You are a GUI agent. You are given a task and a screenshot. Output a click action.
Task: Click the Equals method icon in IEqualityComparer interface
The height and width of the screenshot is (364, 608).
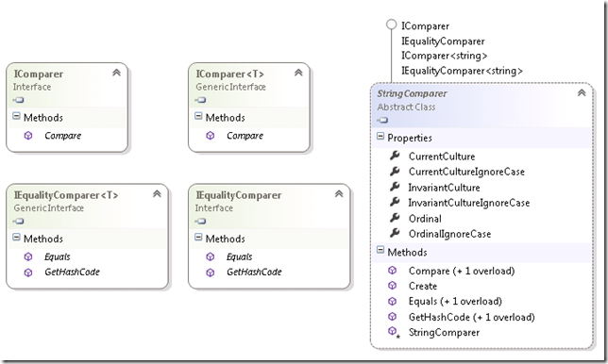[x=211, y=256]
